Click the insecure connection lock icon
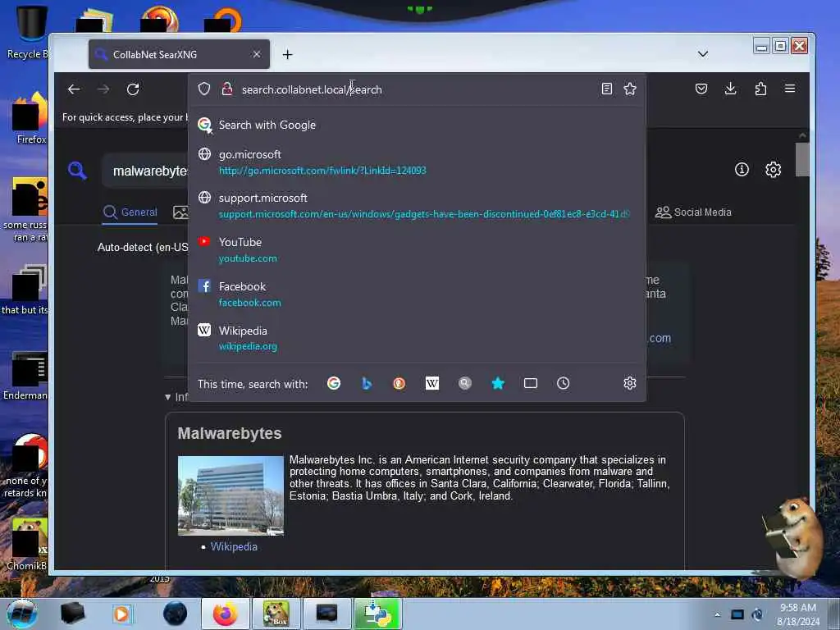This screenshot has height=630, width=840. [227, 89]
